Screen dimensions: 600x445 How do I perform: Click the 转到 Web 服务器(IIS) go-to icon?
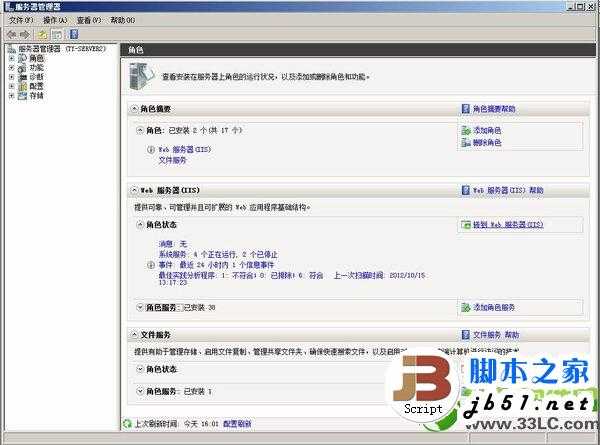pyautogui.click(x=466, y=225)
